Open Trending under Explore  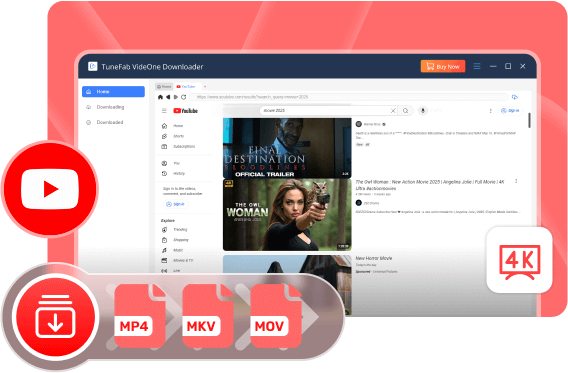175,230
